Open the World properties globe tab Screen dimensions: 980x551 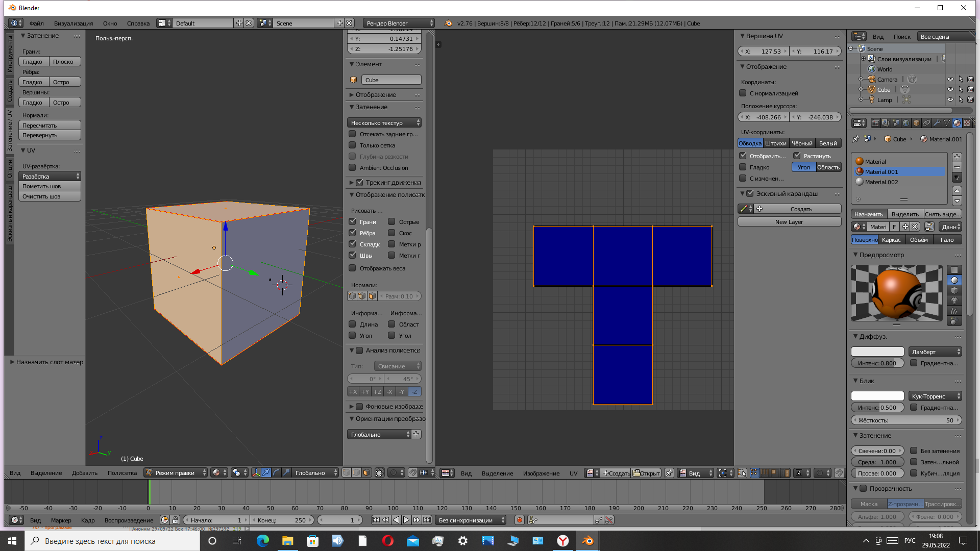point(906,123)
